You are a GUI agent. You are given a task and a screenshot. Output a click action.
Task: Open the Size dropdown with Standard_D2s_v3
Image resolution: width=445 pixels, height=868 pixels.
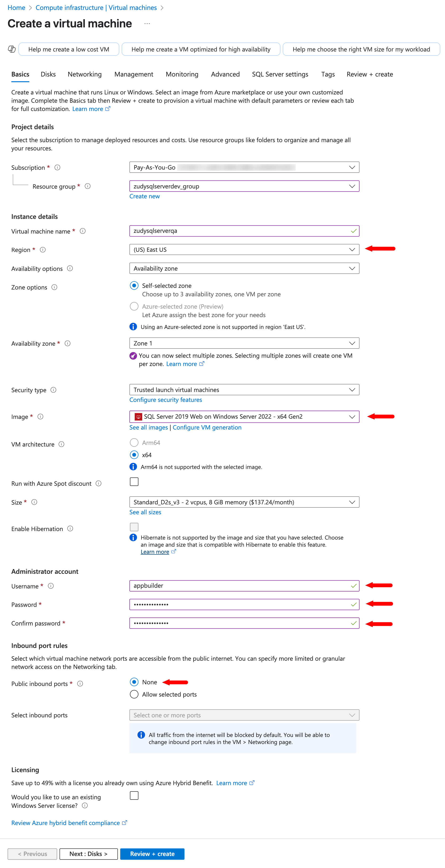pos(244,502)
